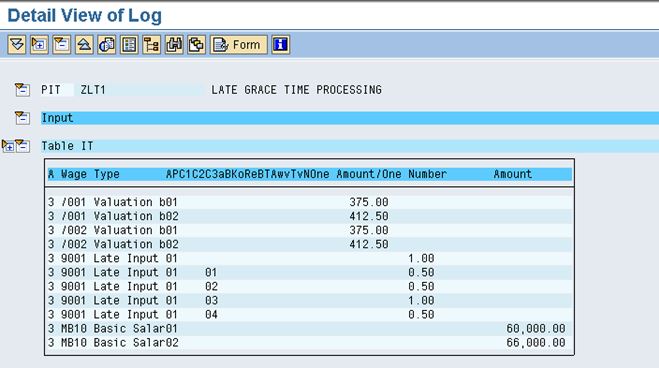The height and width of the screenshot is (368, 659).
Task: Click the 04 split indicator cell
Action: (211, 315)
